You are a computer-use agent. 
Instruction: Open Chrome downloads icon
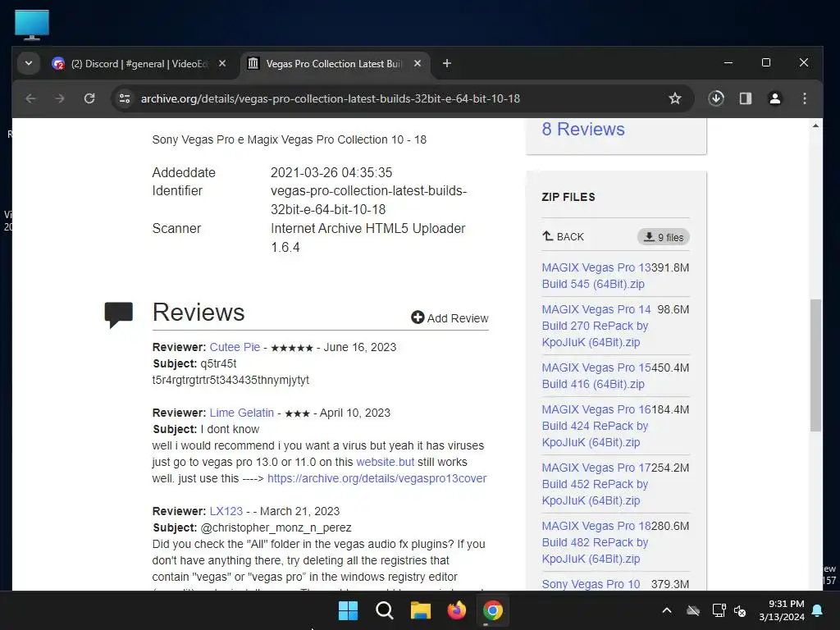pos(716,98)
